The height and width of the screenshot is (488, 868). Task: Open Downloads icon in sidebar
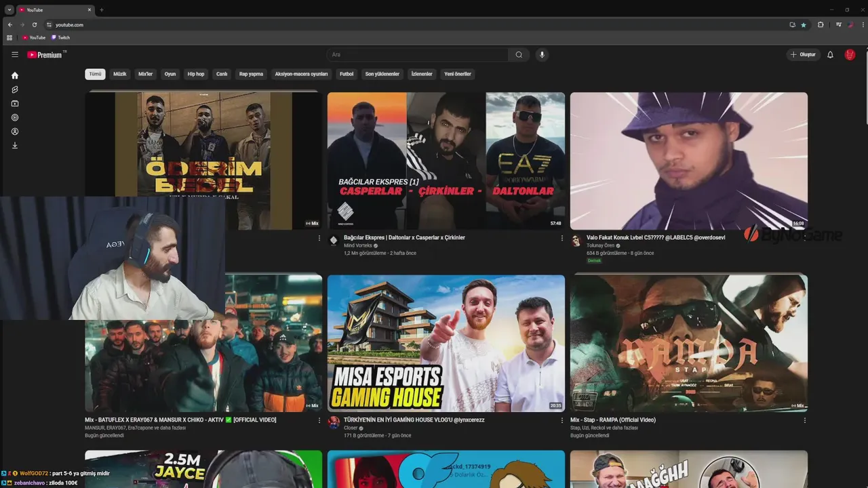pyautogui.click(x=15, y=145)
